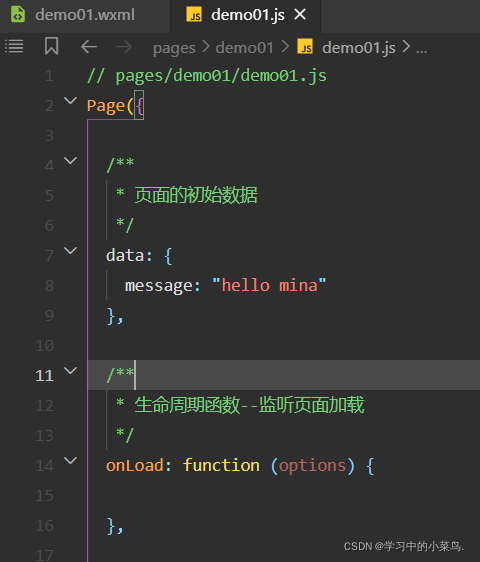Click the function keyword
This screenshot has width=480, height=562.
[221, 466]
